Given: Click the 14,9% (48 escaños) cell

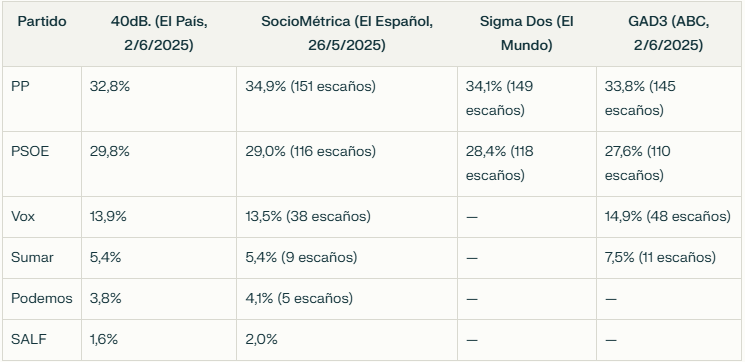Looking at the screenshot, I should [x=667, y=217].
